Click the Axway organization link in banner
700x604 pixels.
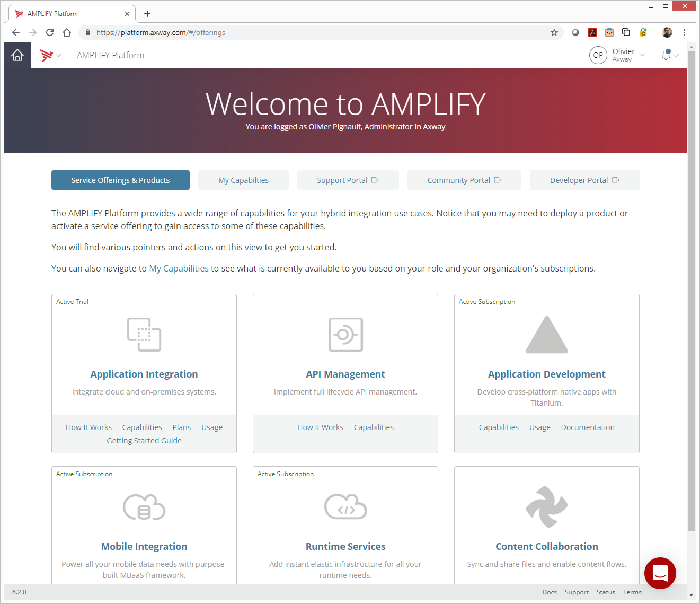coord(434,127)
